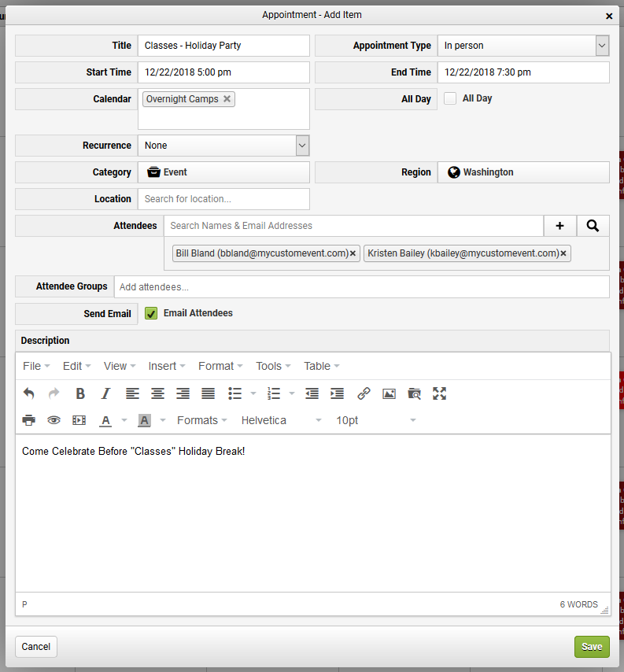Viewport: 624px width, 672px height.
Task: Open the File menu
Action: point(36,366)
